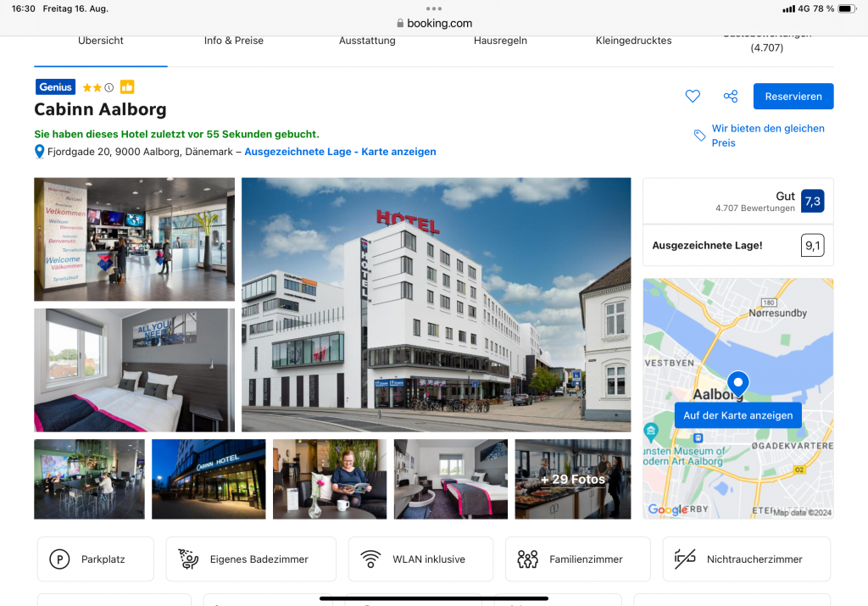Click the battery indicator in status bar

point(847,8)
